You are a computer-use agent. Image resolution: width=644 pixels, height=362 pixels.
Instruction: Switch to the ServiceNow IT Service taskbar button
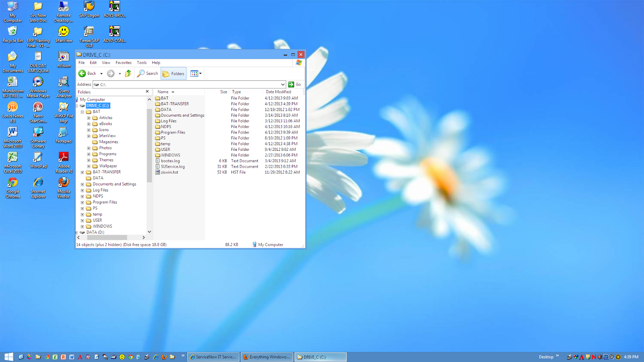213,357
